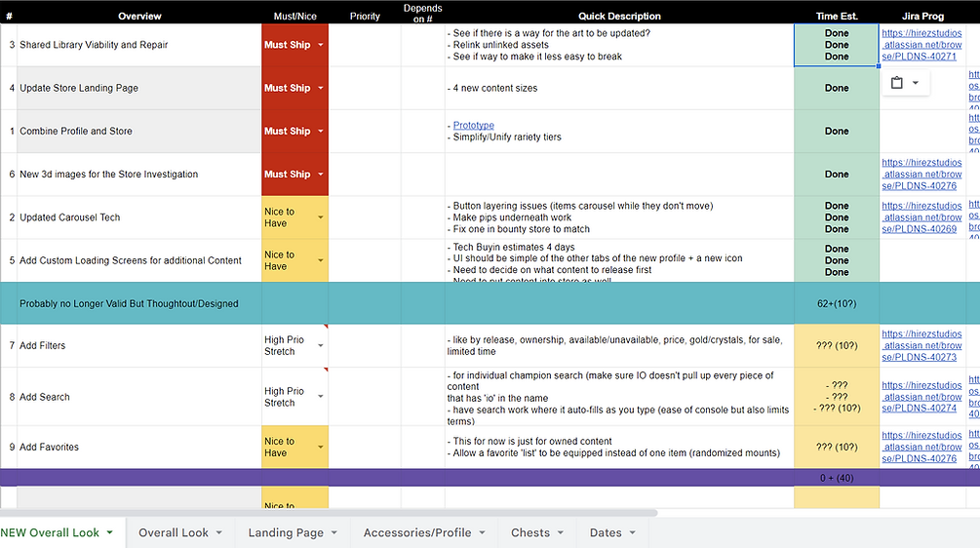The image size is (980, 548).
Task: Switch to the NEW Overall Look sheet tab
Action: pos(50,533)
